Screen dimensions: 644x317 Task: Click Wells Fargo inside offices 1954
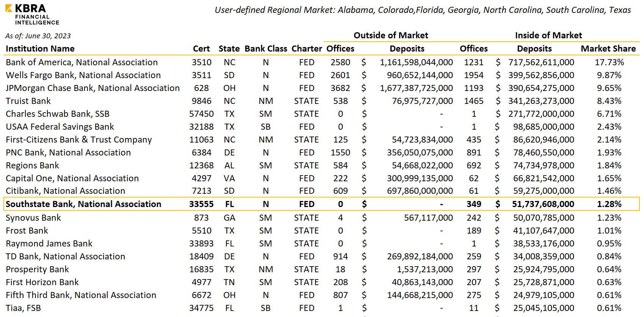coord(474,75)
